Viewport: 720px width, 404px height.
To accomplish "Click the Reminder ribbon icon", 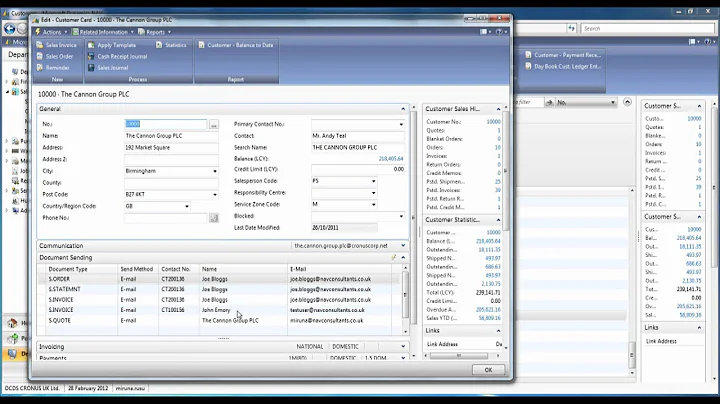I will (x=40, y=67).
